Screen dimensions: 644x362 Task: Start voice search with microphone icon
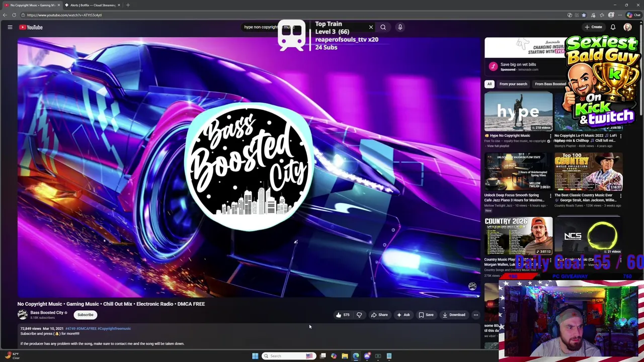coord(400,27)
